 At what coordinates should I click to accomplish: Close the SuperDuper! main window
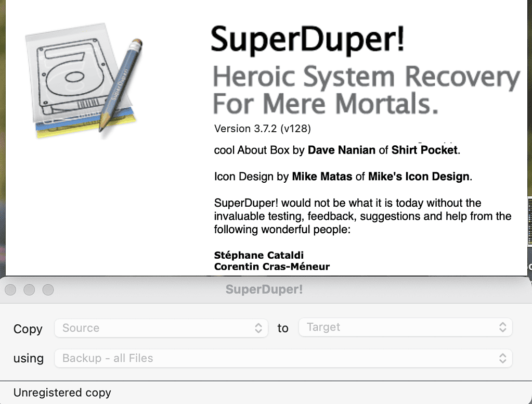point(10,289)
